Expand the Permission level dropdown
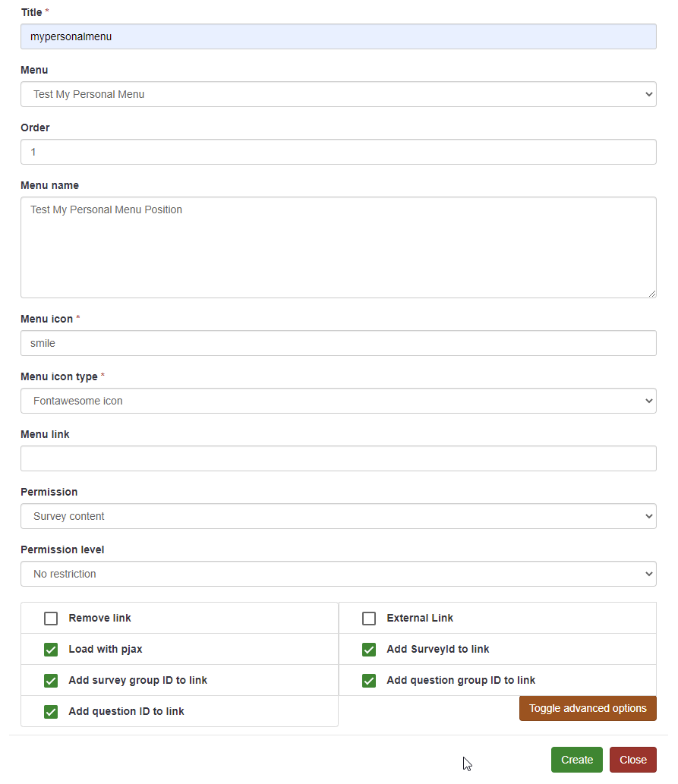 (x=338, y=574)
